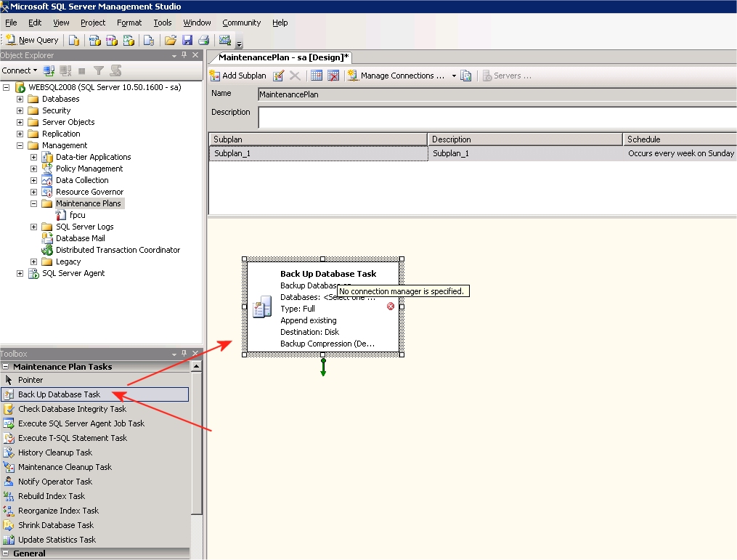Open the Format menu

point(129,23)
